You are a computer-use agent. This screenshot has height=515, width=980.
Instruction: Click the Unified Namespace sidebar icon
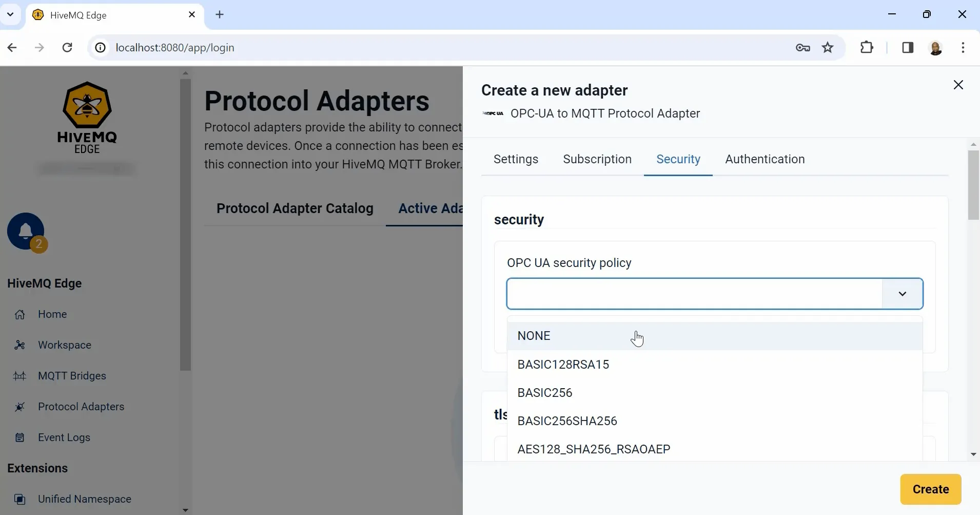(x=19, y=499)
